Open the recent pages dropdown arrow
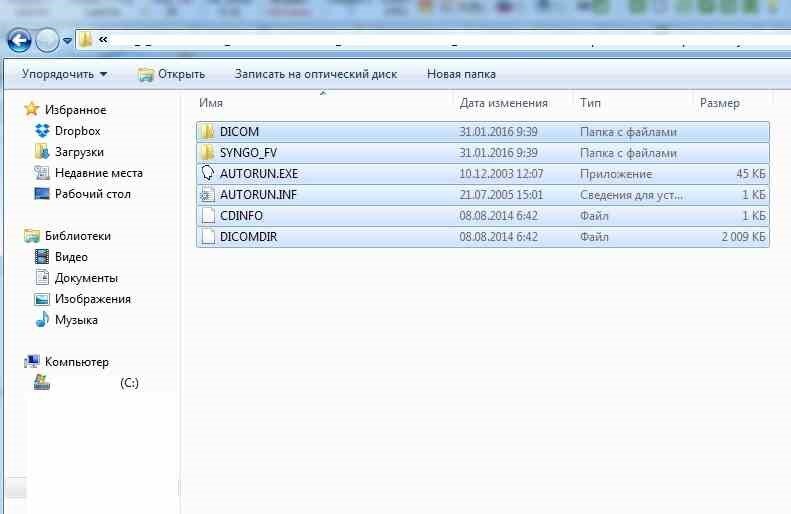The height and width of the screenshot is (514, 791). pos(67,41)
